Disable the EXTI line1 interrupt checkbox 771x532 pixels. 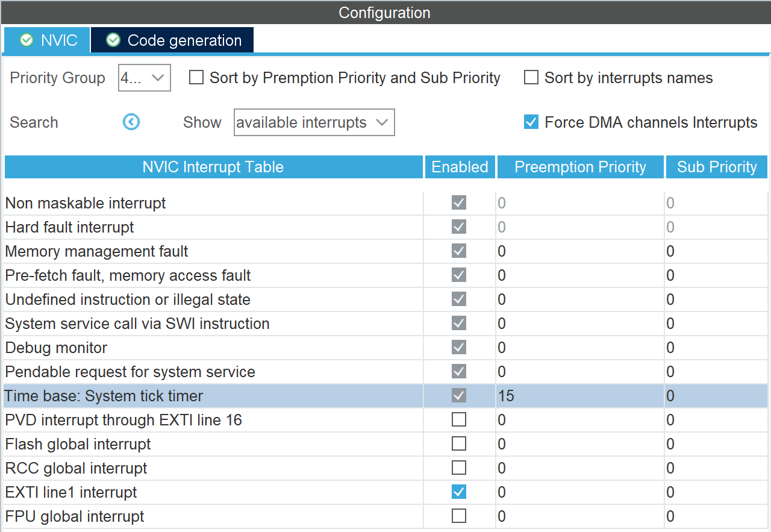459,492
